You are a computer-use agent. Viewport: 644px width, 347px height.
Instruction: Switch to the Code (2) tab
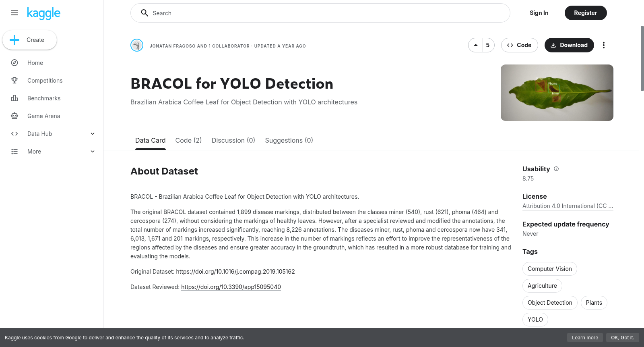pos(188,140)
